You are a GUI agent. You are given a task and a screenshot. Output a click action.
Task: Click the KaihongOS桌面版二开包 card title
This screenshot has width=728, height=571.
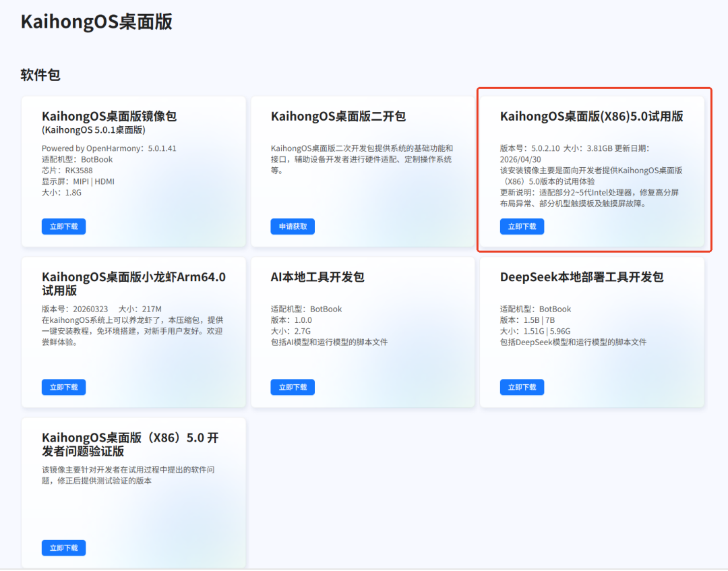(x=338, y=116)
